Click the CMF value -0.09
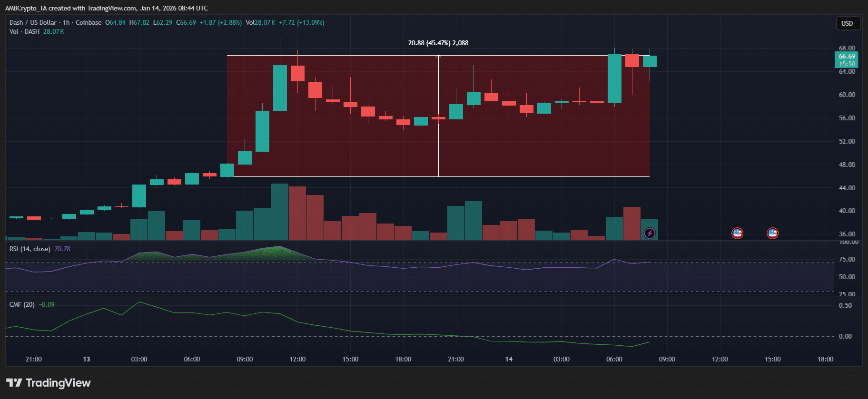 pyautogui.click(x=47, y=304)
